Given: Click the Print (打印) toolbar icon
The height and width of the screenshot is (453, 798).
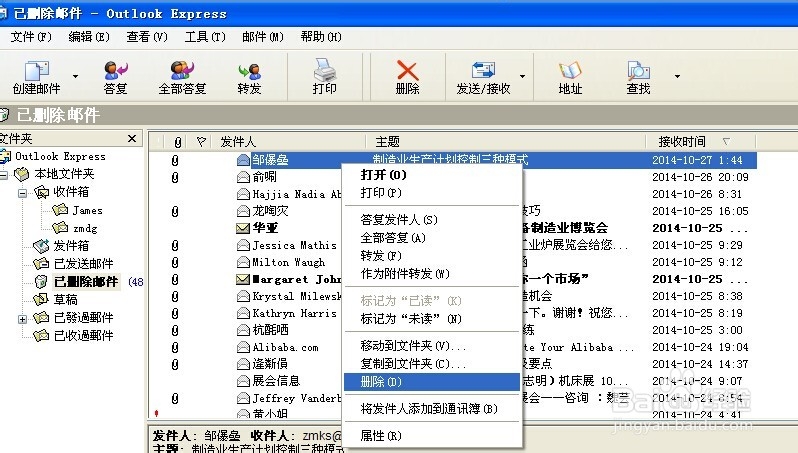Looking at the screenshot, I should (x=324, y=69).
